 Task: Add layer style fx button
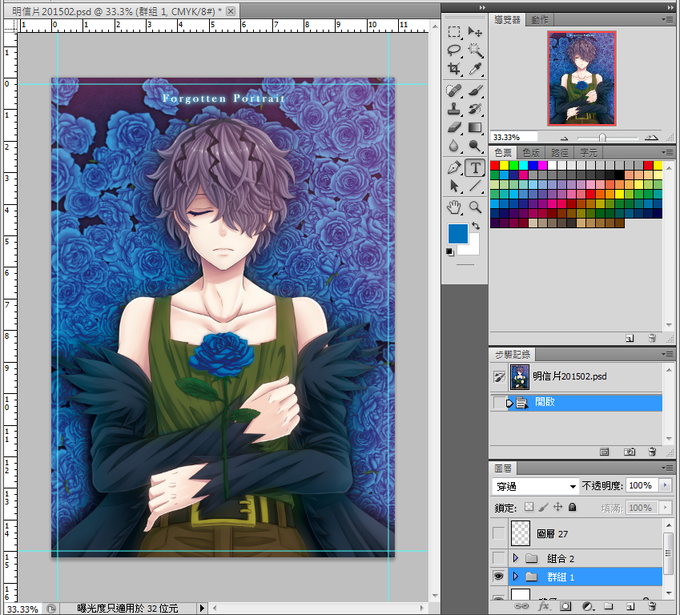[543, 606]
